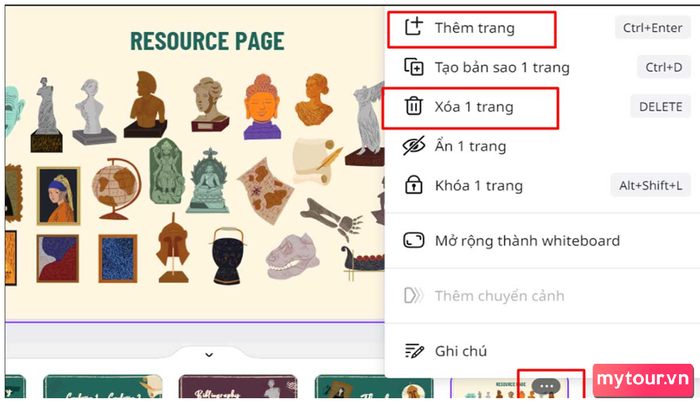Click the notes pencil icon
This screenshot has width=700, height=405.
click(414, 351)
